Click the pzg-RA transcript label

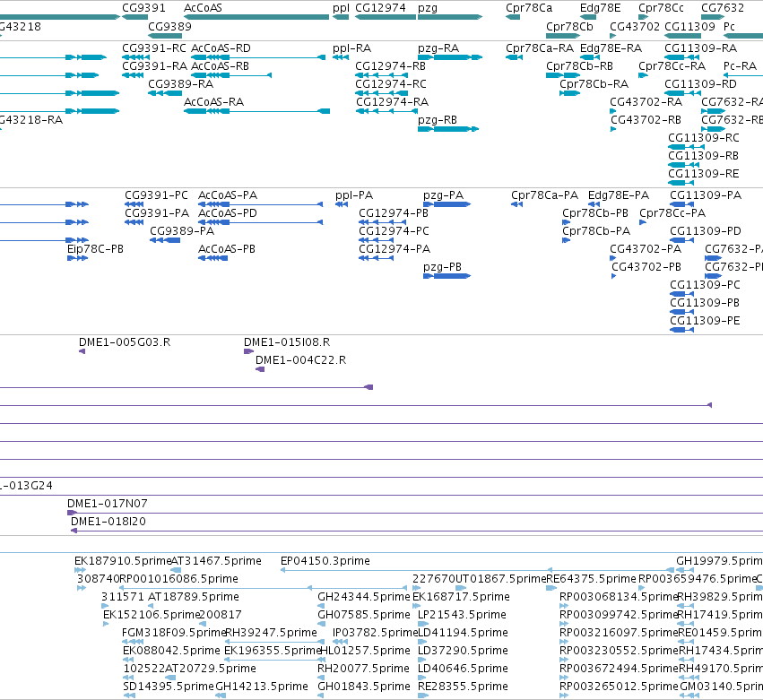coord(438,48)
